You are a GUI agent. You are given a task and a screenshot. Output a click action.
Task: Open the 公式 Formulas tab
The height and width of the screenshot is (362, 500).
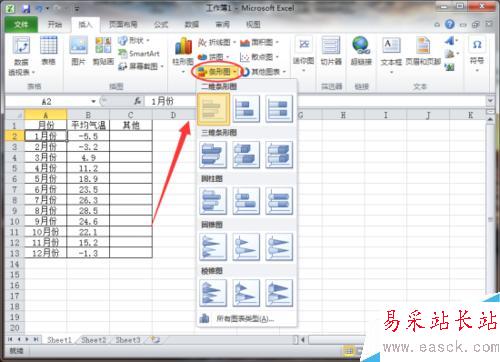(x=161, y=24)
